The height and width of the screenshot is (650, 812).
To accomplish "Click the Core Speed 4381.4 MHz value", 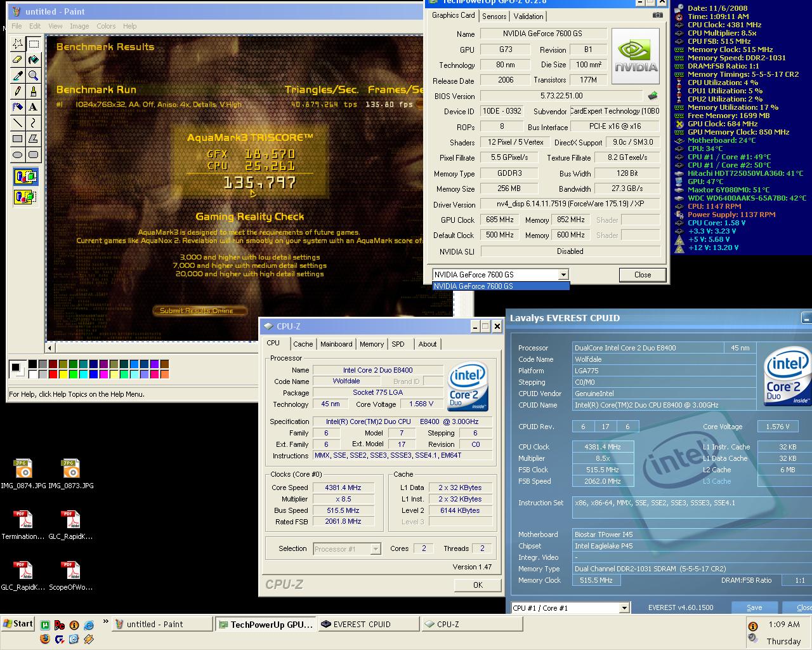I will (x=343, y=487).
